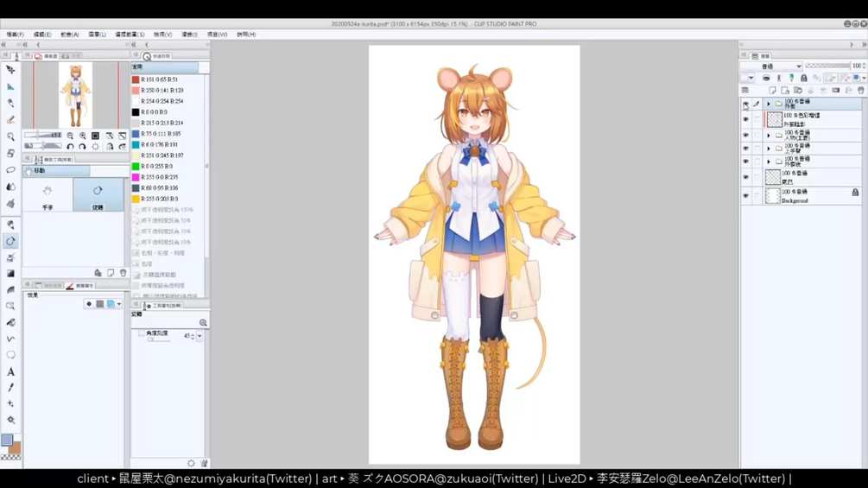Click clip to layer below icon
This screenshot has width=868, height=488.
tap(766, 78)
